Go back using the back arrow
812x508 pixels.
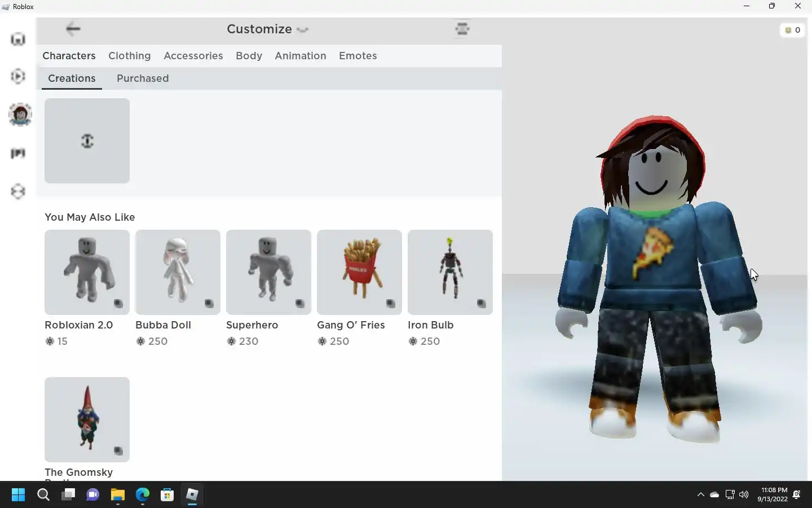click(x=73, y=29)
